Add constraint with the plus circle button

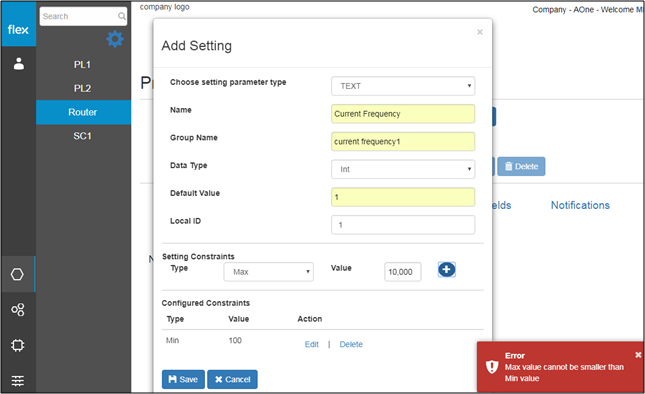446,270
